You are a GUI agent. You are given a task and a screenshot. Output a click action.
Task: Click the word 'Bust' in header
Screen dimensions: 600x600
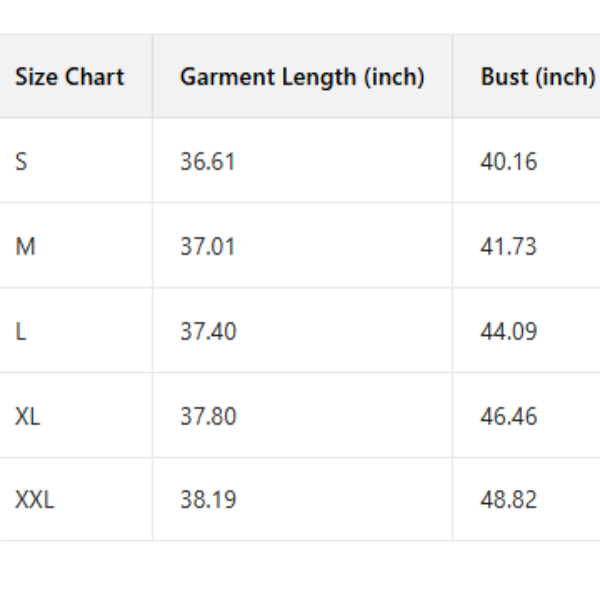pyautogui.click(x=505, y=77)
